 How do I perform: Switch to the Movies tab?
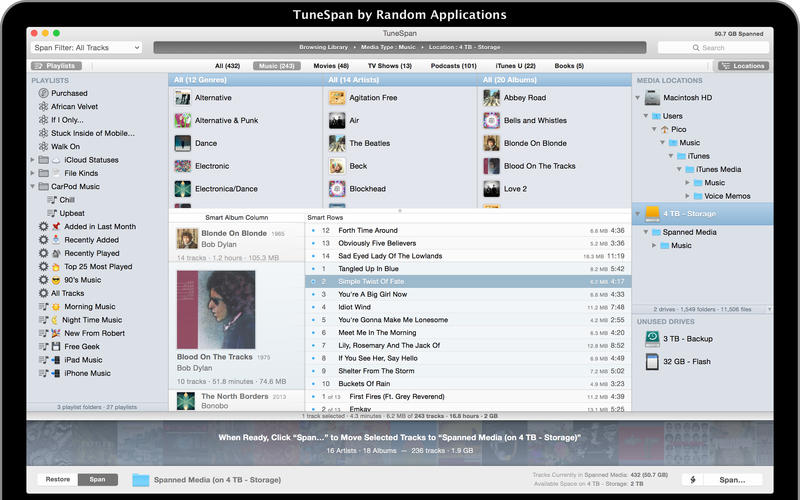[329, 66]
